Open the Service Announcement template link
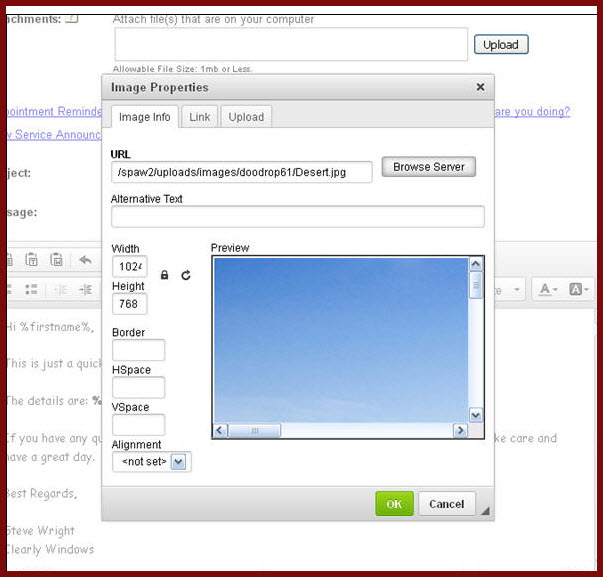Viewport: 603px width, 577px height. click(54, 134)
